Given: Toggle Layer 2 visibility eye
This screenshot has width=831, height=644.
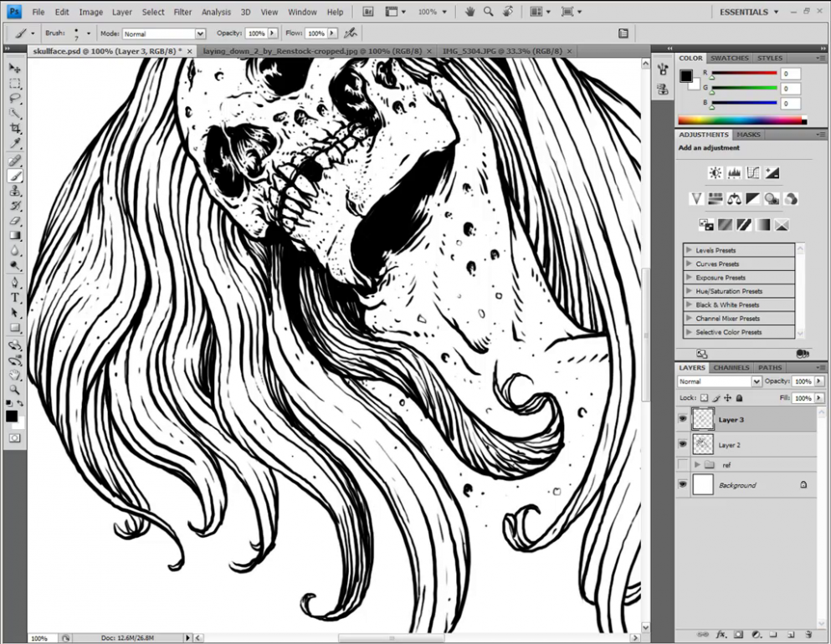Looking at the screenshot, I should pyautogui.click(x=683, y=444).
